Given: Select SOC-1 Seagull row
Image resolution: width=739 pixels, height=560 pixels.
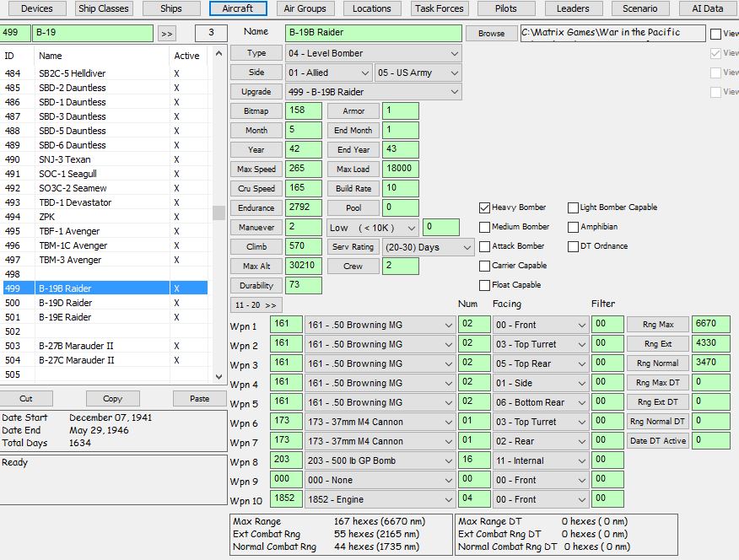Looking at the screenshot, I should point(105,174).
